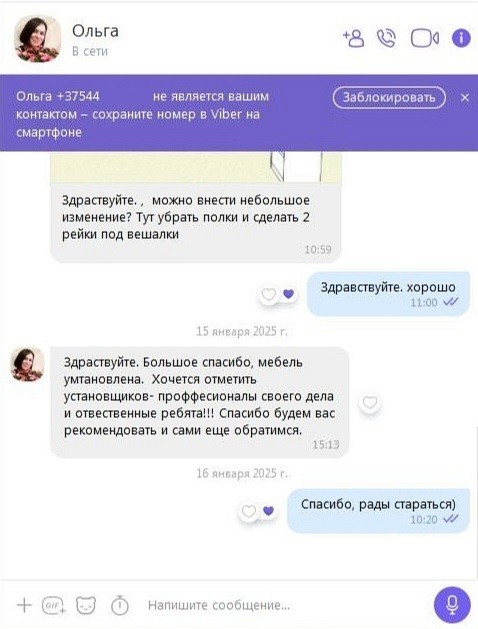
Task: Click Заблокировать button in banner
Action: [x=389, y=97]
